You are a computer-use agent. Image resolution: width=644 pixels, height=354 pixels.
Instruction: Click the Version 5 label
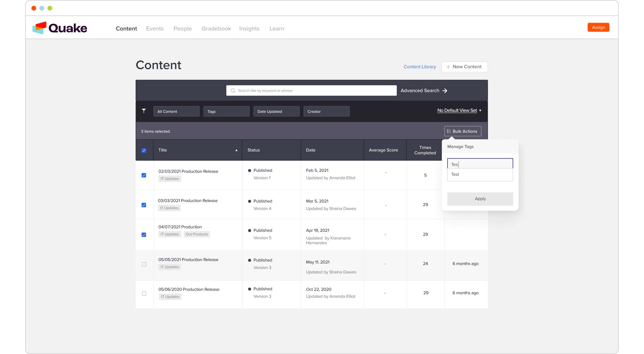(x=262, y=238)
